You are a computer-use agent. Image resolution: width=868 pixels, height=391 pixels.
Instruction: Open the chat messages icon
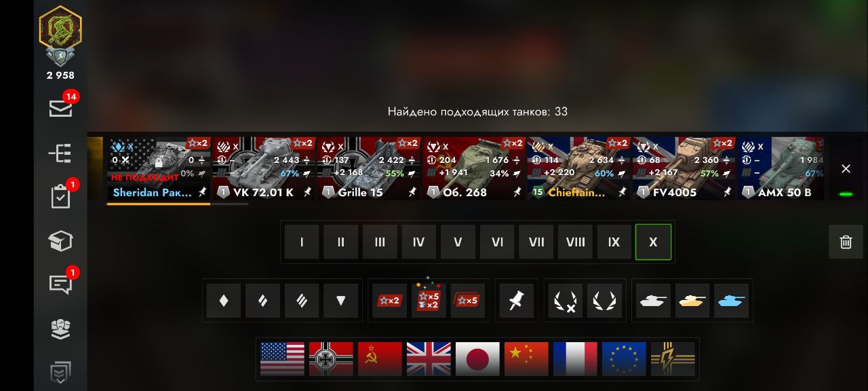pos(60,284)
